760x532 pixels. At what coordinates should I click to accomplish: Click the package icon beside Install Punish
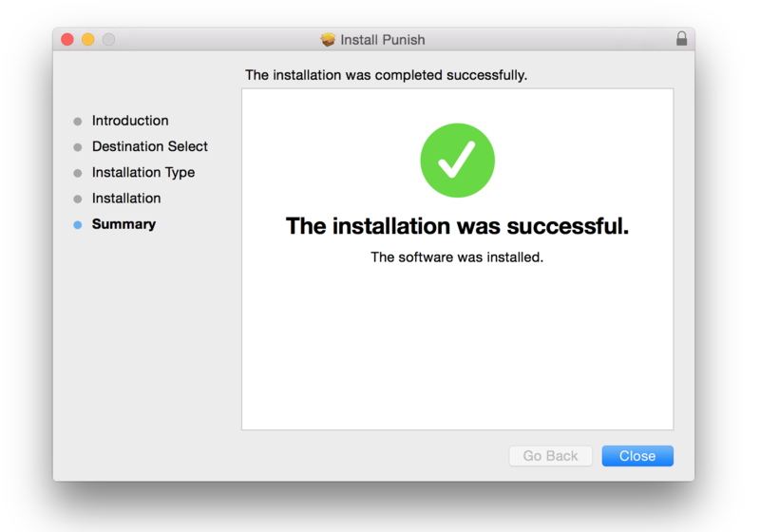pos(329,40)
